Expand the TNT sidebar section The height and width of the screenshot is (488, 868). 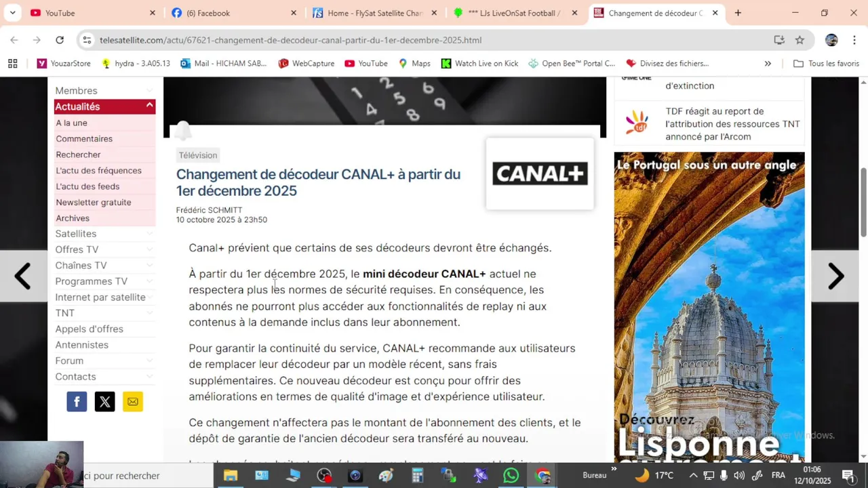(149, 313)
